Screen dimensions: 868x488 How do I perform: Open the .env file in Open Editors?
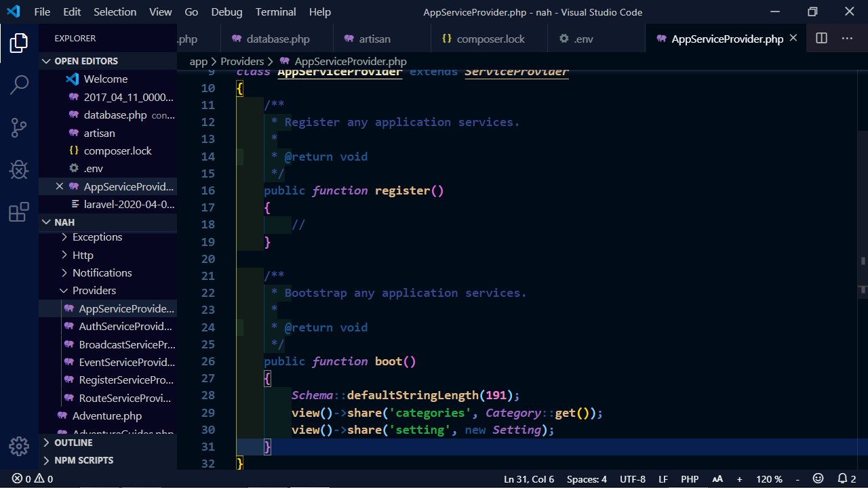(x=108, y=168)
